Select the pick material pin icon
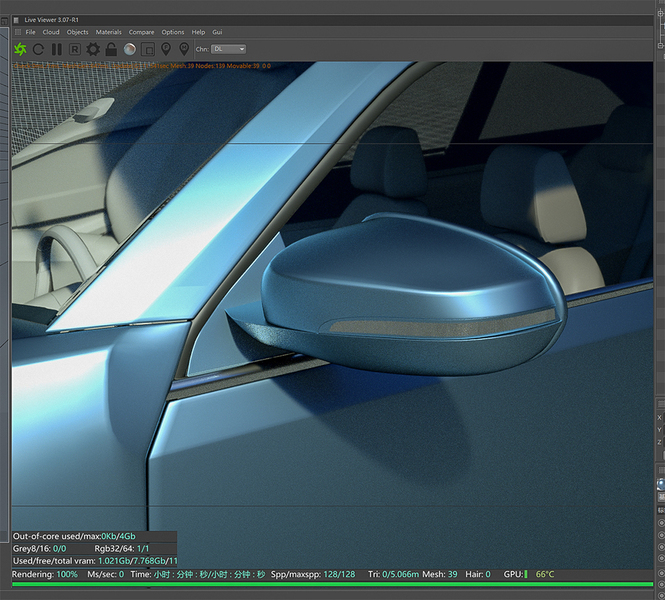 (x=184, y=49)
